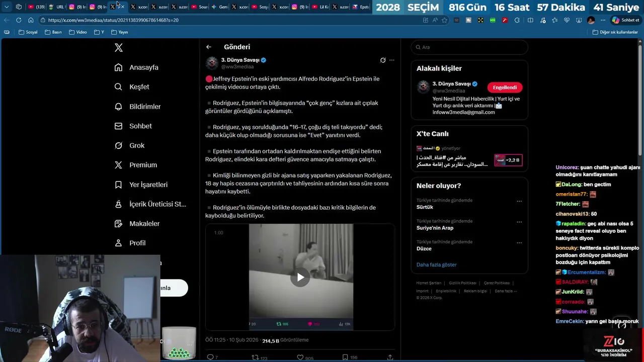Image resolution: width=644 pixels, height=362 pixels.
Task: Open Profil page
Action: coord(130,243)
